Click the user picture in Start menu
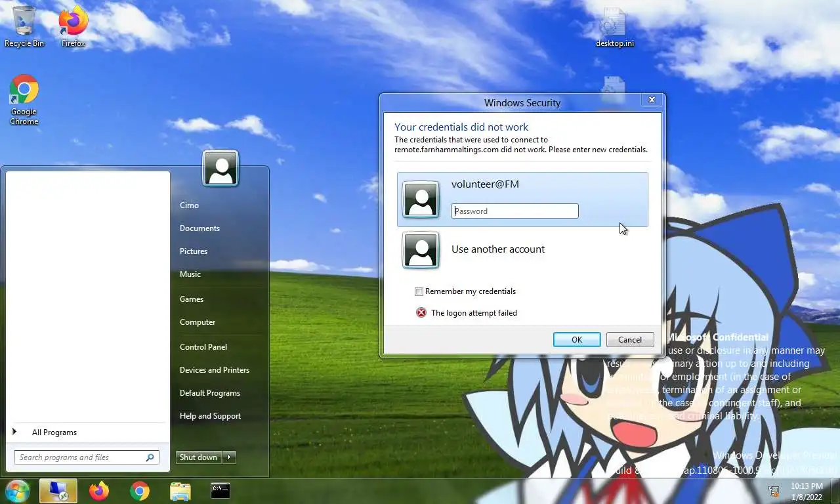This screenshot has width=840, height=504. 220,168
